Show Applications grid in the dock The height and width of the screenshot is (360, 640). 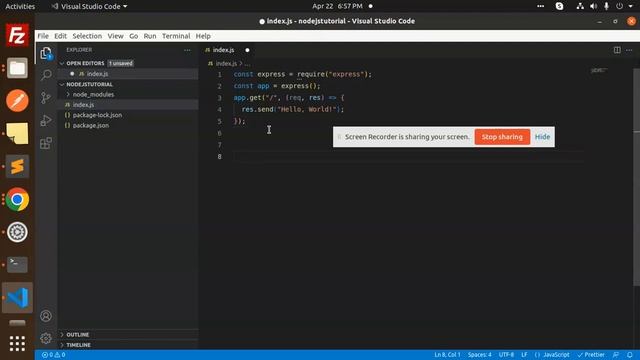coord(17,344)
